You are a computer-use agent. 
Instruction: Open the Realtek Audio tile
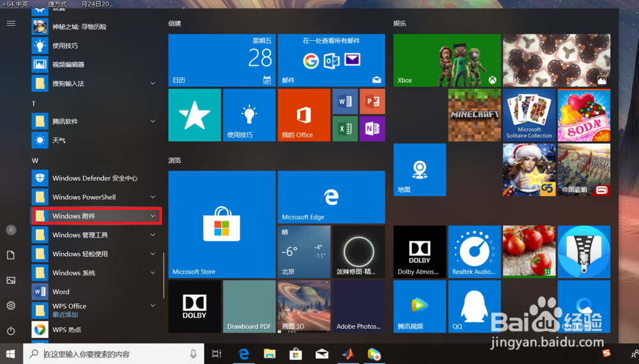click(474, 252)
